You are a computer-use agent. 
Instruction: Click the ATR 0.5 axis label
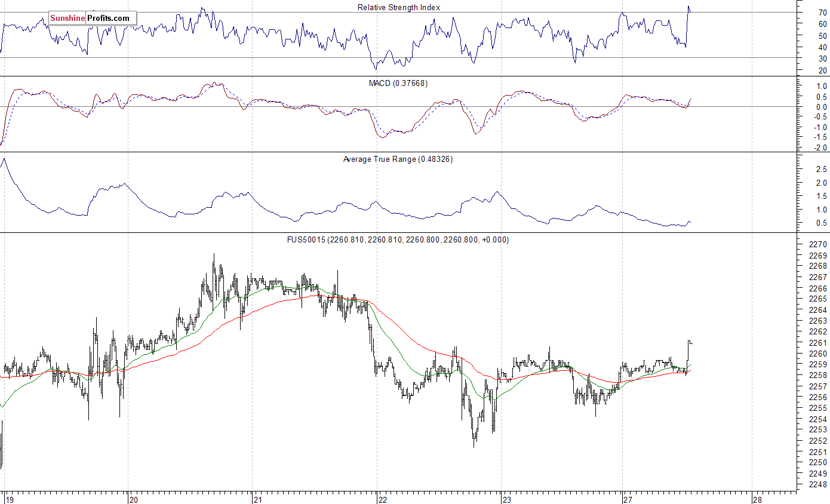point(821,223)
